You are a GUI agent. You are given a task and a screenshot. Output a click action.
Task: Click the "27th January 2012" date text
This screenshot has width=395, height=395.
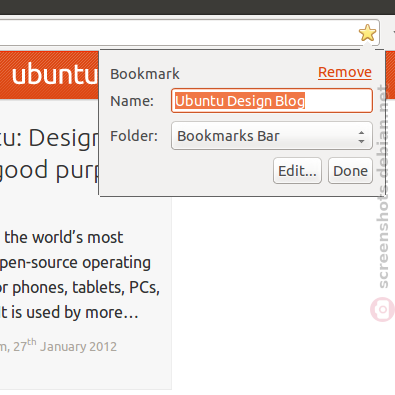coord(65,345)
